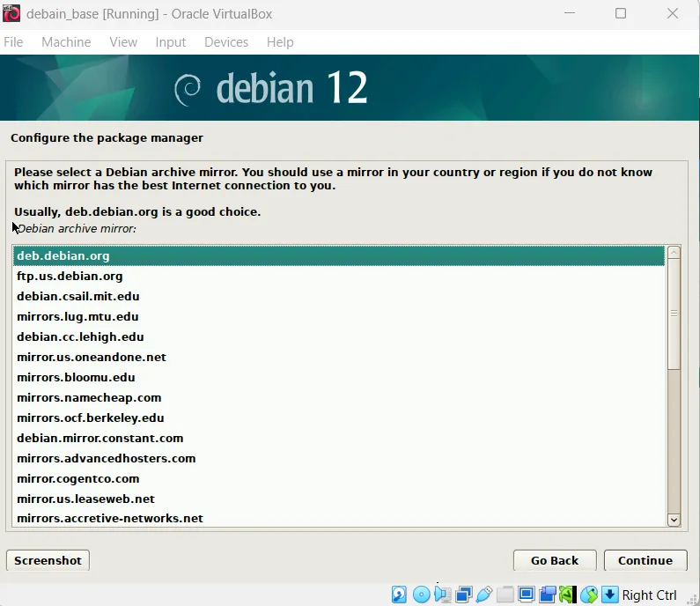Open the Devices menu
700x606 pixels.
226,42
